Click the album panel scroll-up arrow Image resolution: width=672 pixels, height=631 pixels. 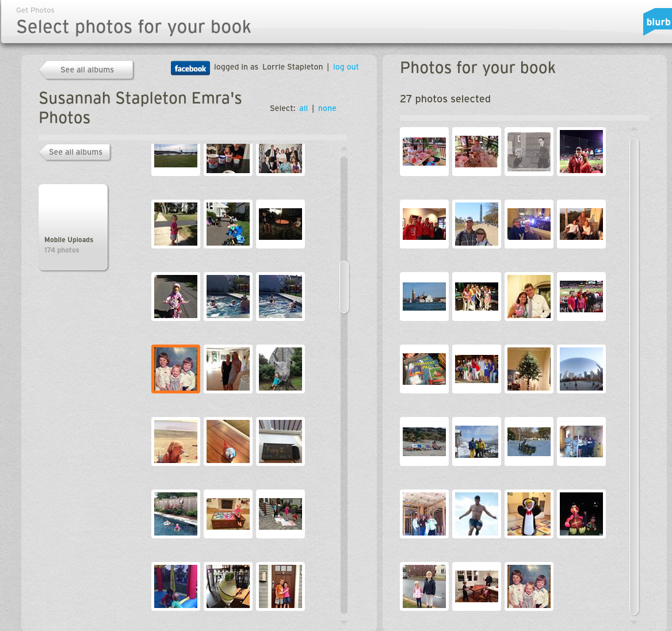[x=343, y=148]
